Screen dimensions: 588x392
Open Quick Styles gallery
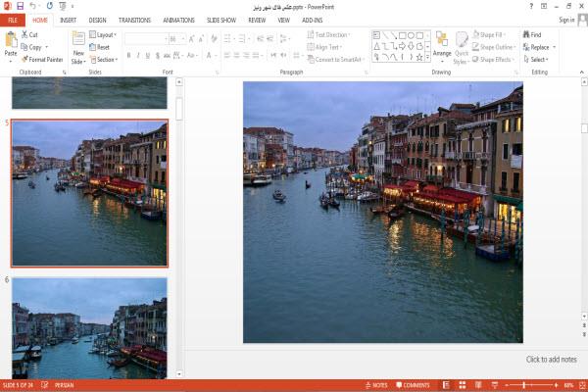[462, 48]
